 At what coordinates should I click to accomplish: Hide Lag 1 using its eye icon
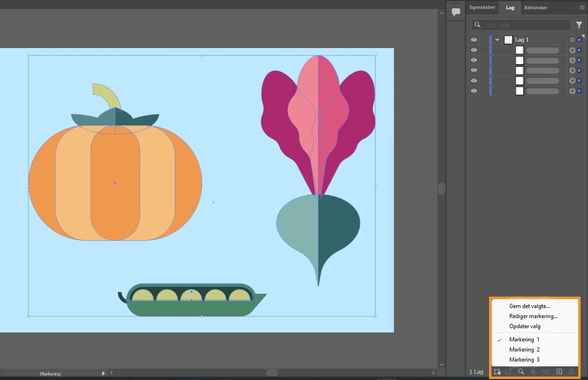point(474,40)
